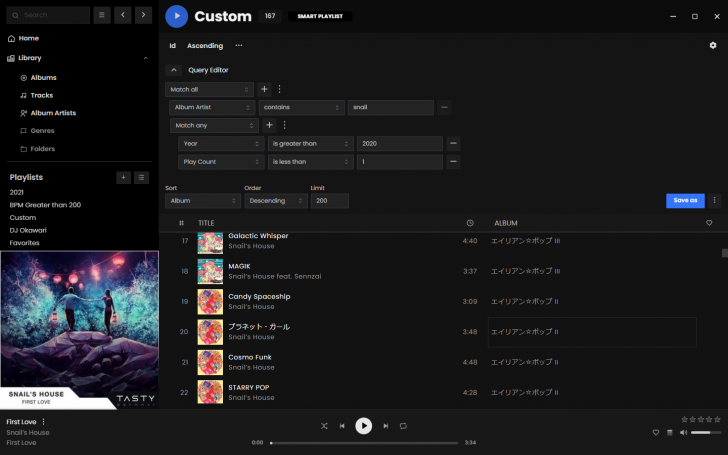Favorite the current song with heart
Viewport: 728px width, 455px height.
click(x=656, y=432)
